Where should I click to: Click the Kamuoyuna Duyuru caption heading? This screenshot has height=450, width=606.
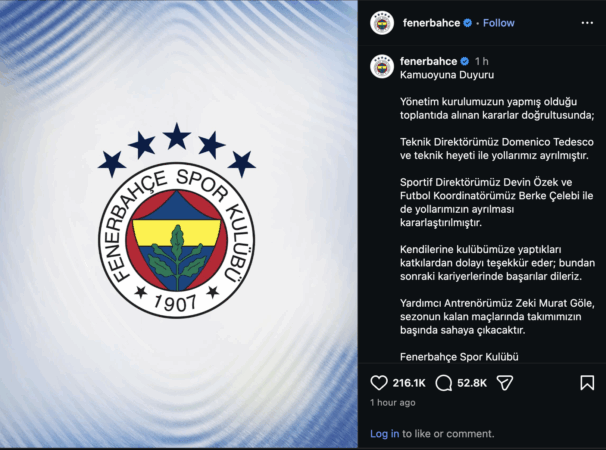coord(447,75)
